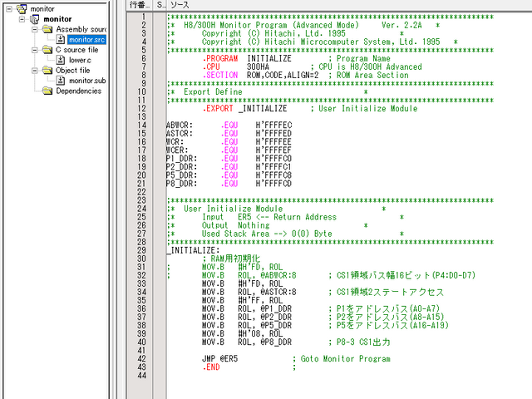Click the monitor.src file icon

click(x=61, y=39)
